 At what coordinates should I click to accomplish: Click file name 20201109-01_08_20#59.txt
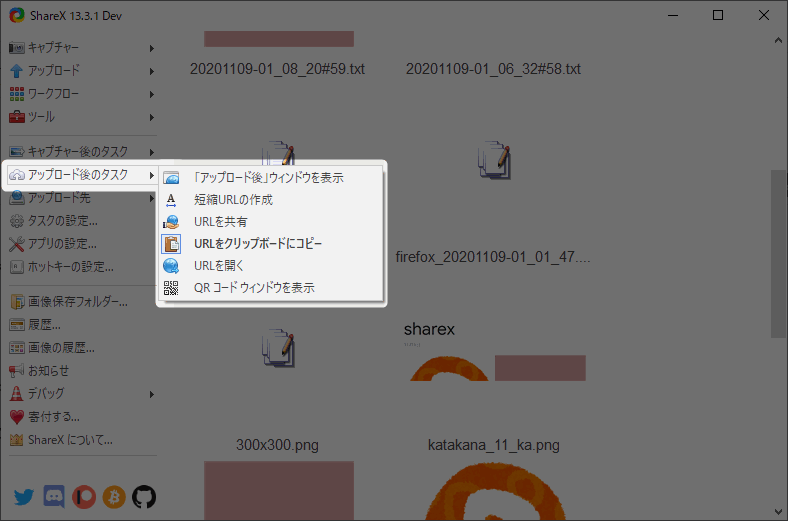(x=277, y=69)
